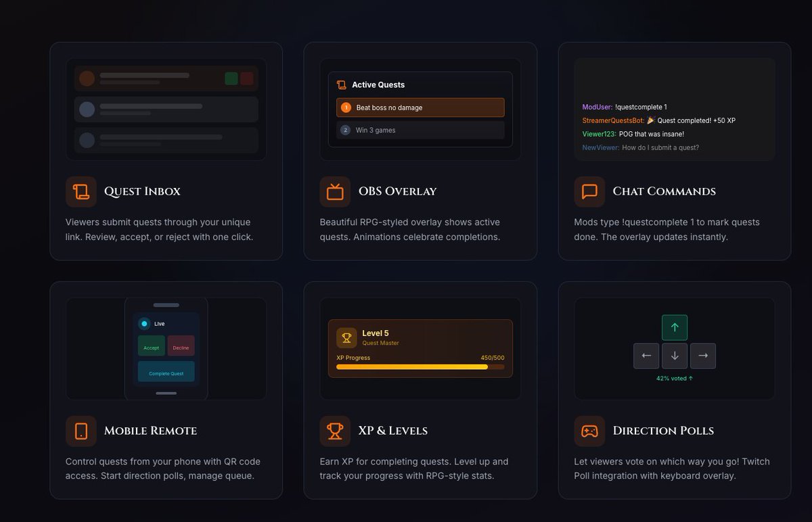
Task: Click the scroll icon beside Active Quests header
Action: [x=340, y=85]
